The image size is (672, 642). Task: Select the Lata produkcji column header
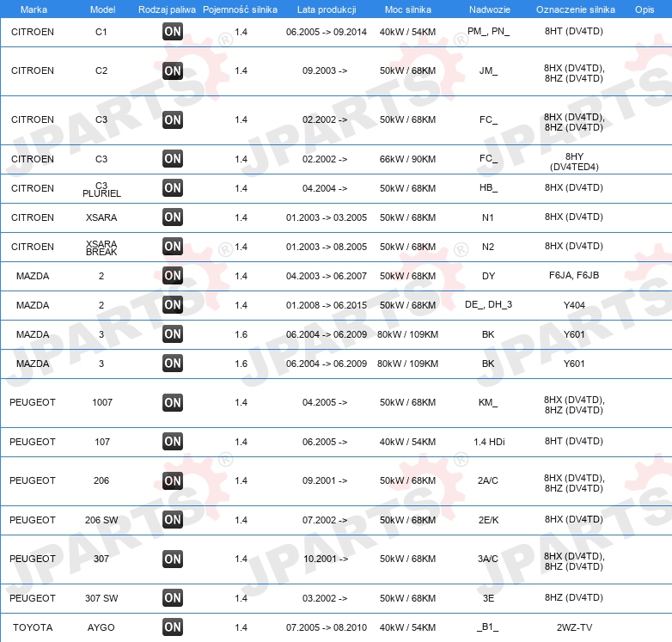point(327,9)
